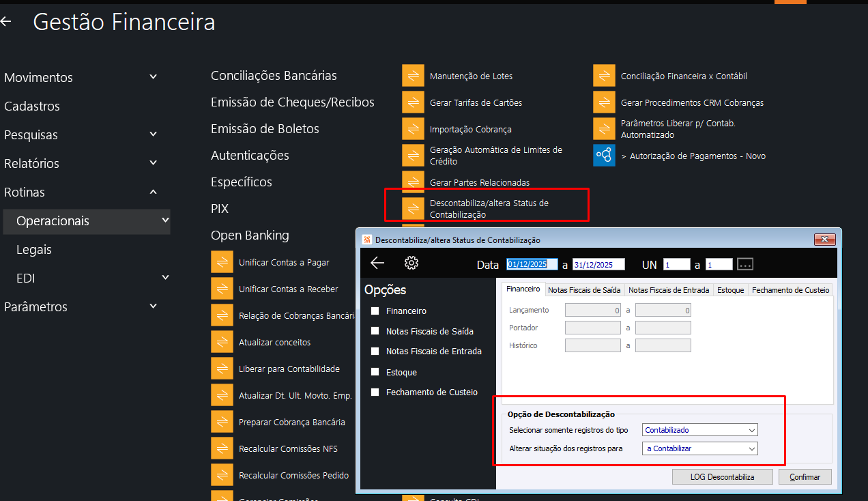Viewport: 868px width, 501px height.
Task: Expand the EDI submenu
Action: pyautogui.click(x=165, y=278)
